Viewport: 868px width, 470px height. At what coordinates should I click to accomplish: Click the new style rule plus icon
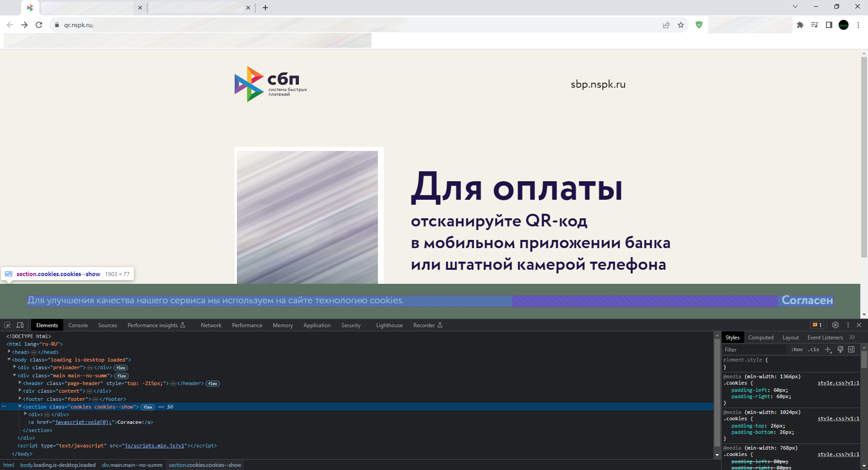point(828,349)
